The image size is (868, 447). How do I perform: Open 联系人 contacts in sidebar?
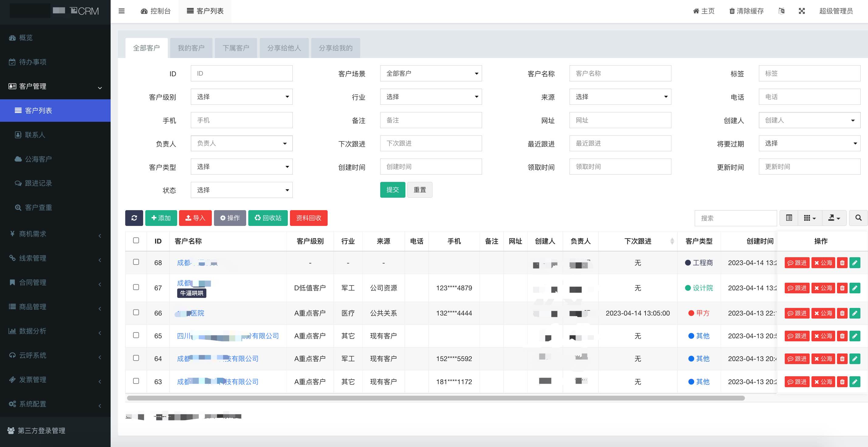tap(55, 135)
